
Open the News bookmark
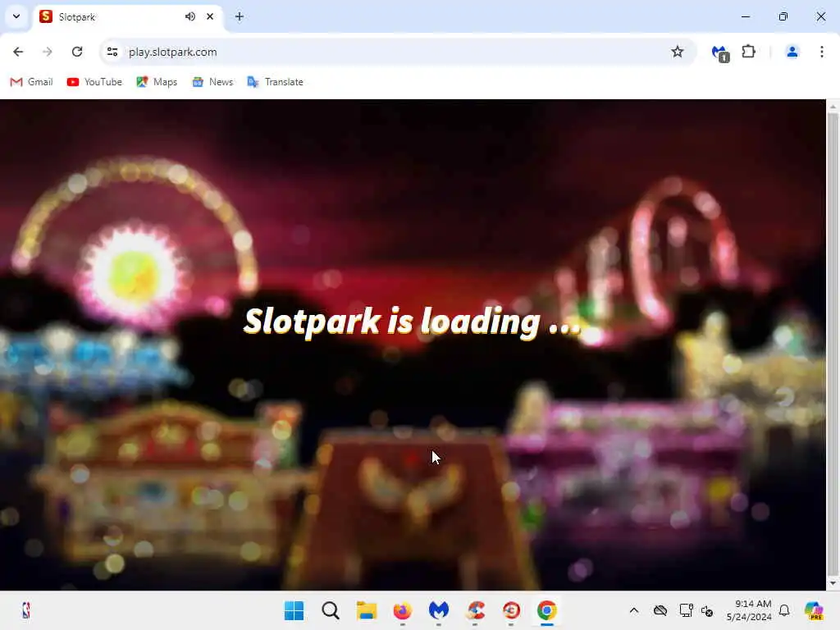pos(212,82)
